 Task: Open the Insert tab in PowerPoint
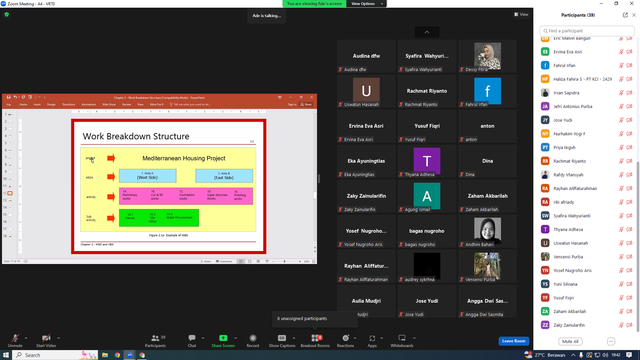pos(37,104)
